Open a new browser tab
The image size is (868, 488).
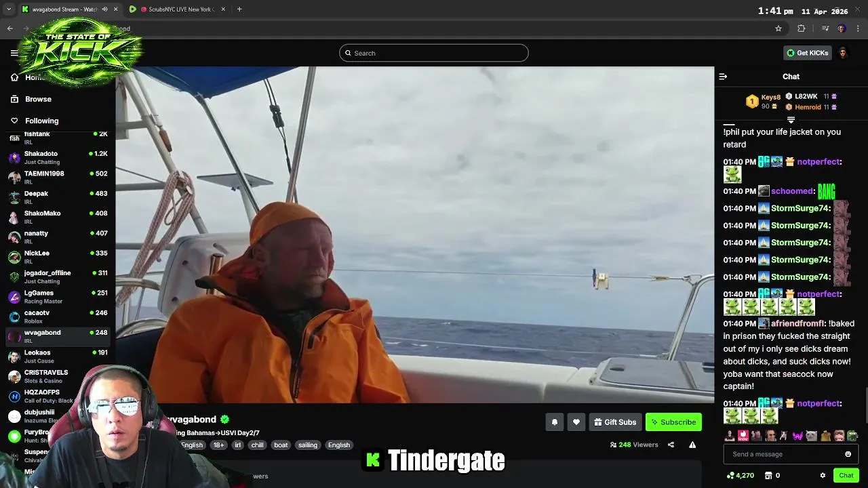239,9
